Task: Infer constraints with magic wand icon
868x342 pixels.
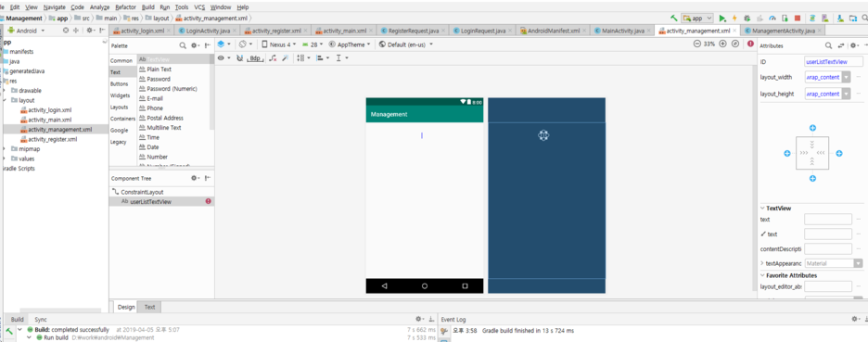Action: 286,57
